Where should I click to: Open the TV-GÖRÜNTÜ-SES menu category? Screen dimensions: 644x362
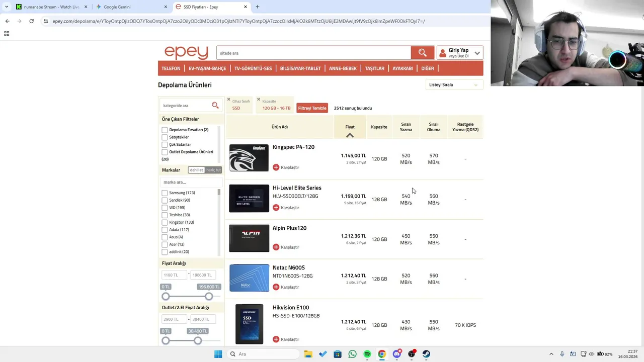(253, 68)
